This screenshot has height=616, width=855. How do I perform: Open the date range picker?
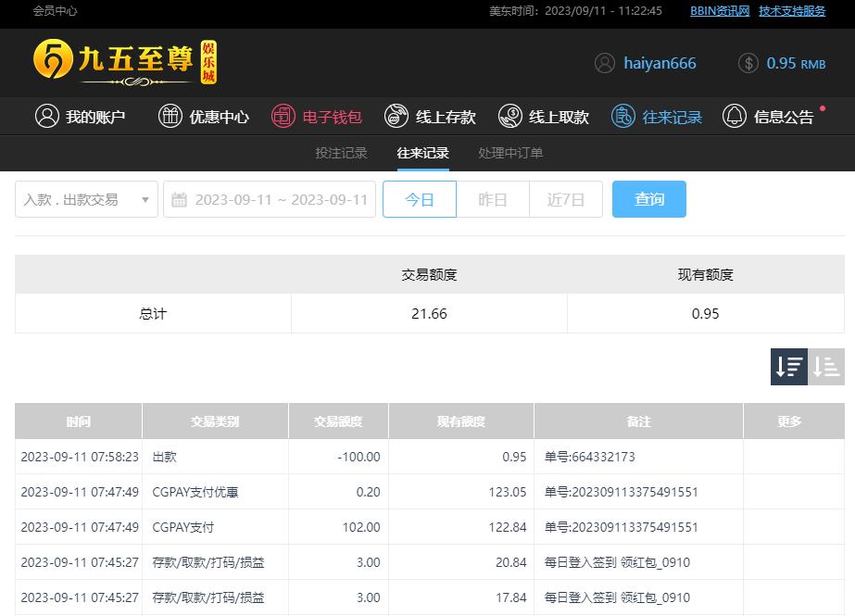(x=270, y=199)
